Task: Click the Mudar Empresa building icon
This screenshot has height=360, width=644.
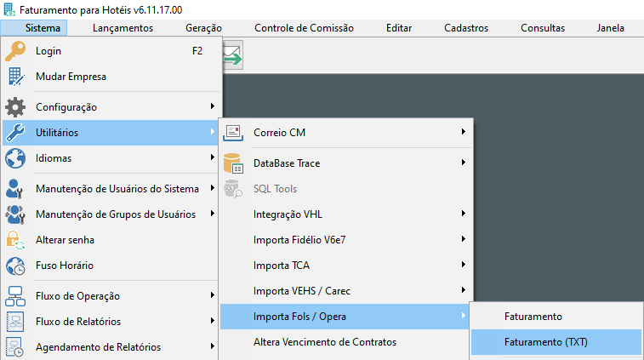Action: click(x=15, y=77)
